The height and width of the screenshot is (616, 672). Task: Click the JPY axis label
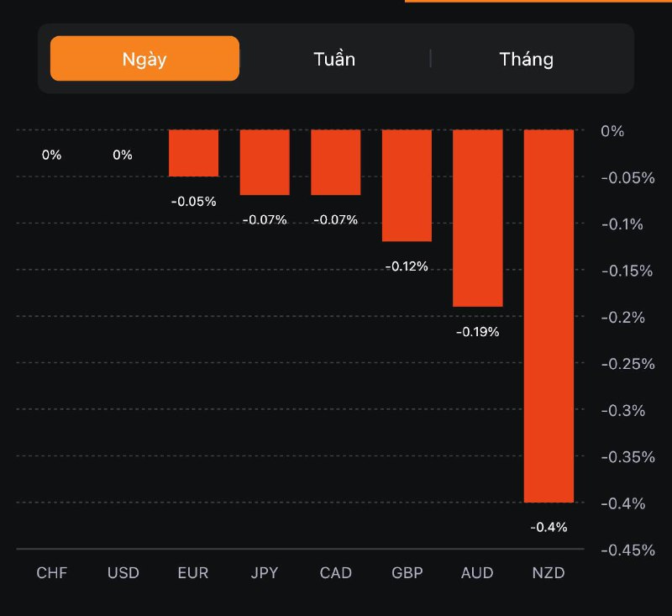(265, 573)
